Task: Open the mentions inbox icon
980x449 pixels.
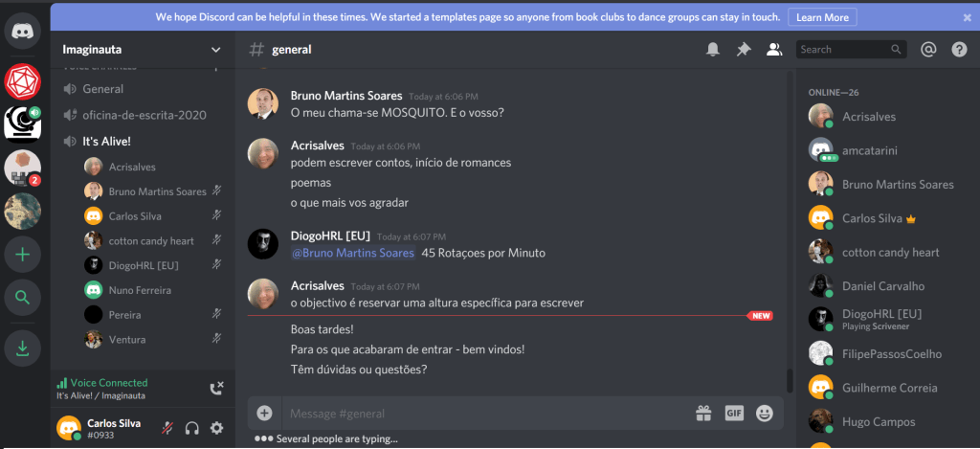Action: pyautogui.click(x=926, y=50)
